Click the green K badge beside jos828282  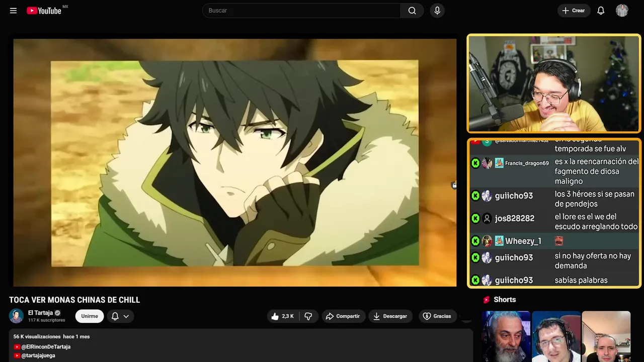tap(475, 218)
